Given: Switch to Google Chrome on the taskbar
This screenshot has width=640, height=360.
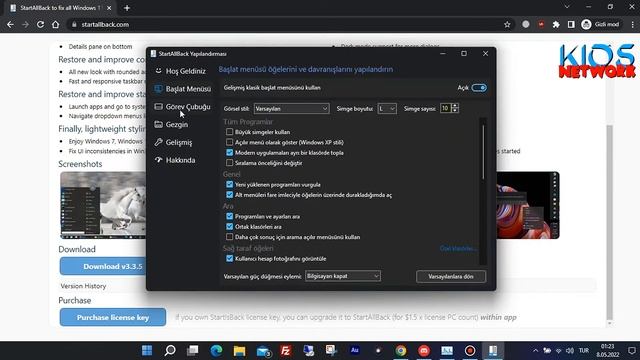Looking at the screenshot, I should (401, 350).
